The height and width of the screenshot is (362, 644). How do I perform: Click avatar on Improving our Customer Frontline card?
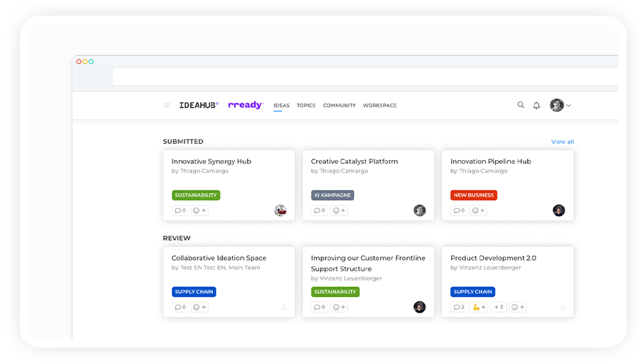pos(419,307)
